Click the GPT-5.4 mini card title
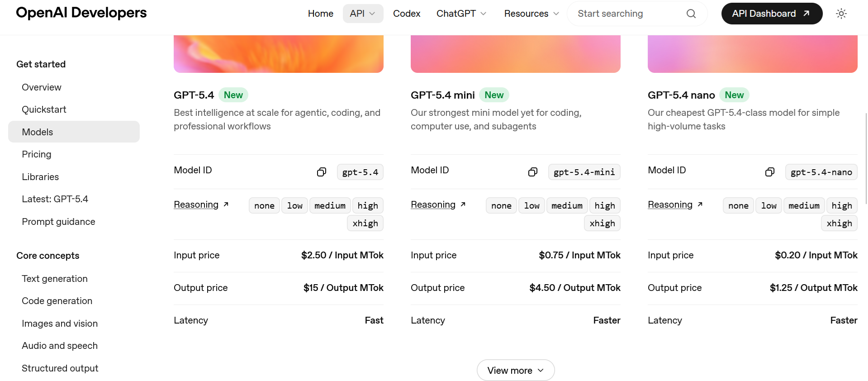This screenshot has width=868, height=381. pyautogui.click(x=443, y=95)
